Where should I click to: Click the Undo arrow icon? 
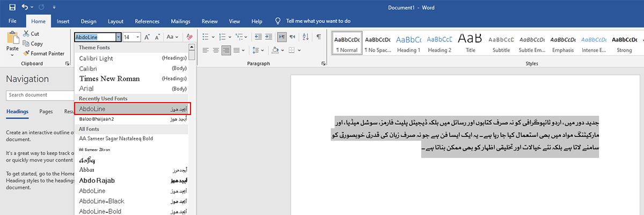click(x=25, y=8)
